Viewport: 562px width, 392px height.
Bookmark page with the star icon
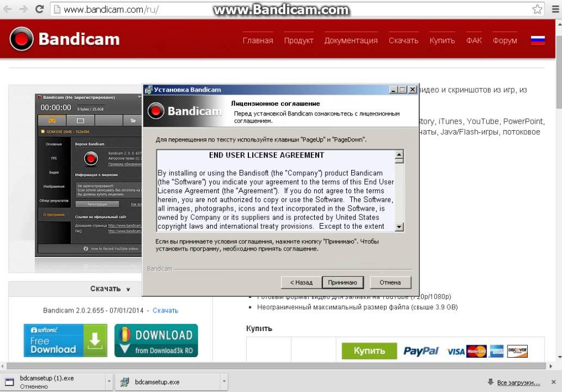tap(537, 9)
